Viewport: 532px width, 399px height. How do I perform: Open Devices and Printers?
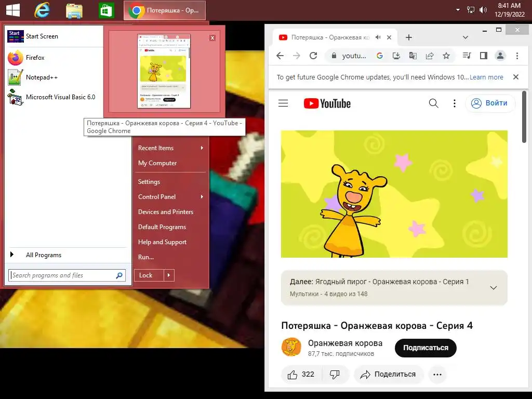[x=170, y=212]
